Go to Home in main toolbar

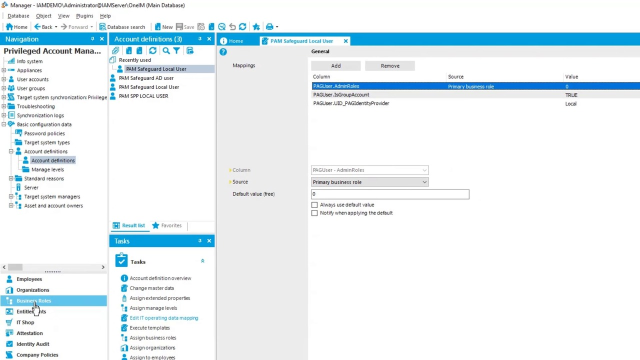[16, 27]
